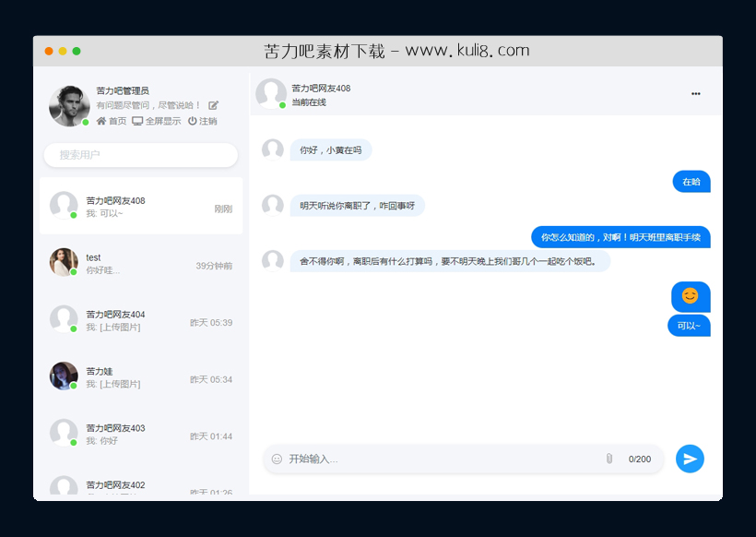Click 苦力吧网友408's avatar in the chat header

coord(270,93)
